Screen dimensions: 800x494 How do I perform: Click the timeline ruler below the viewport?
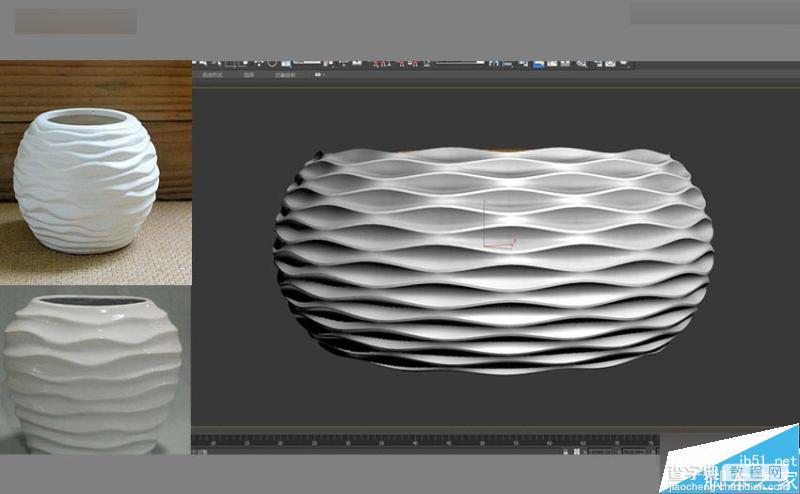coord(425,440)
